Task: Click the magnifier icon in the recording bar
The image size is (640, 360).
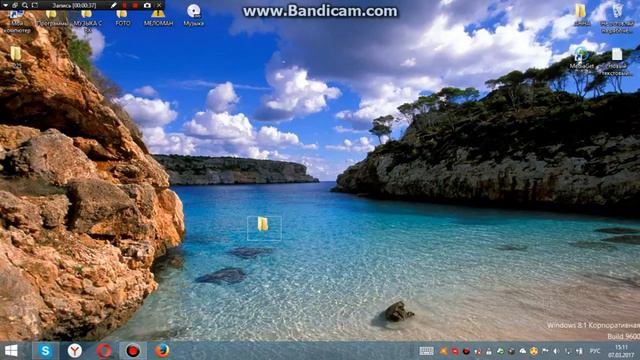Action: pyautogui.click(x=25, y=5)
